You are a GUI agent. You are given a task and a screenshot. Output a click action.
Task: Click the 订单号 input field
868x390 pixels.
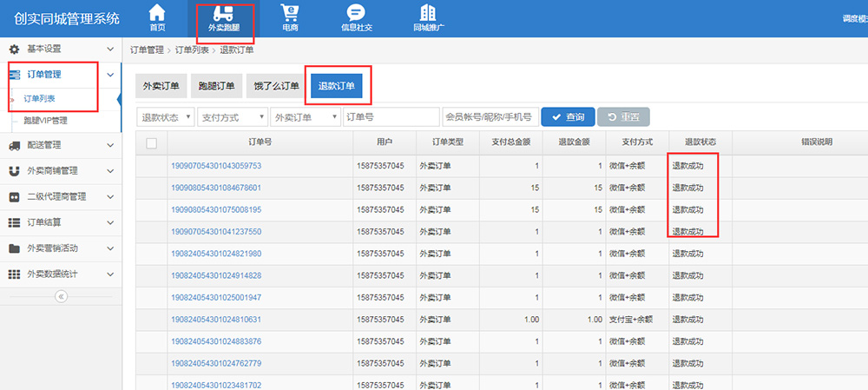(391, 117)
